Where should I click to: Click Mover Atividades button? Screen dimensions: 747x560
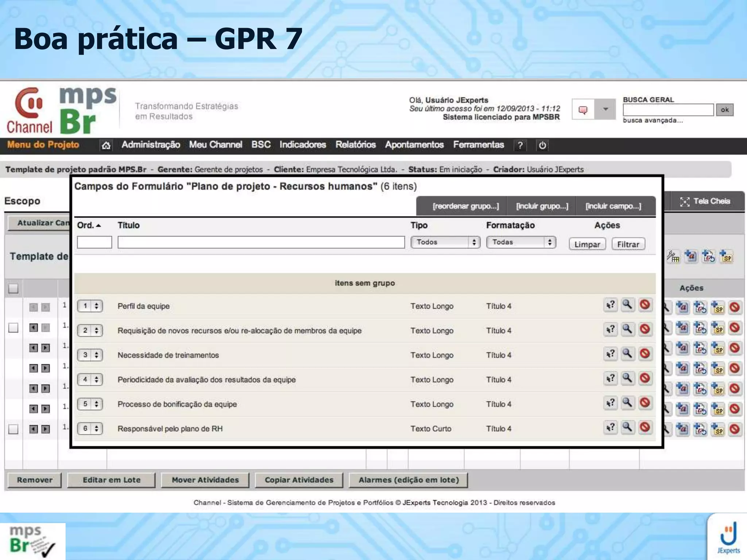click(205, 480)
